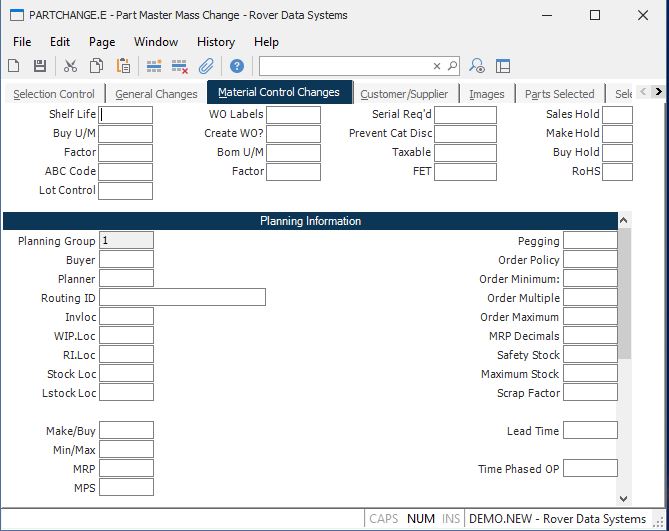This screenshot has width=669, height=531.
Task: Click the paperclip attachment icon
Action: (206, 66)
